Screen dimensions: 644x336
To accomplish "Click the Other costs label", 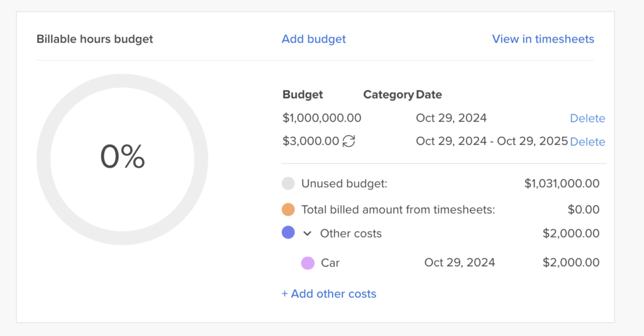I will [x=351, y=234].
